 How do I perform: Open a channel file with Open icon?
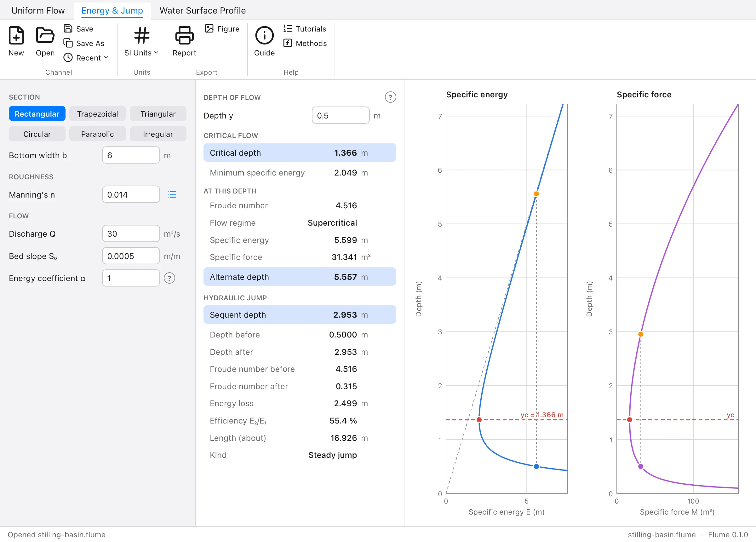tap(45, 35)
